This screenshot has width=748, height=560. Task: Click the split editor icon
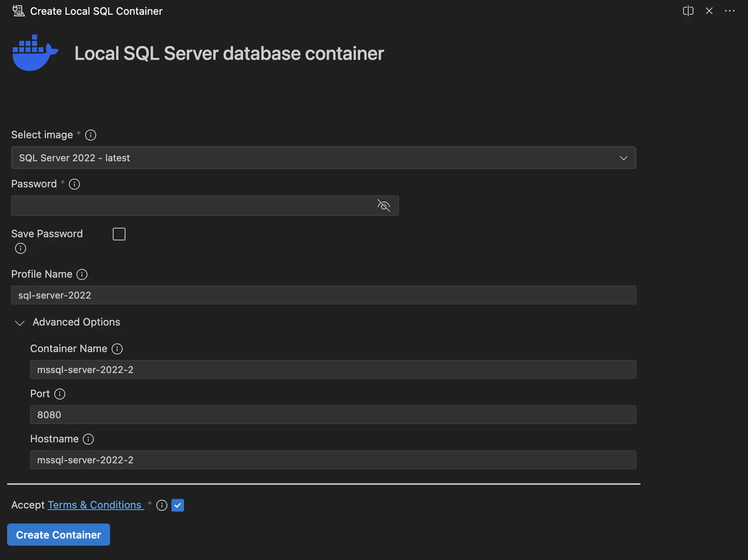(x=688, y=11)
